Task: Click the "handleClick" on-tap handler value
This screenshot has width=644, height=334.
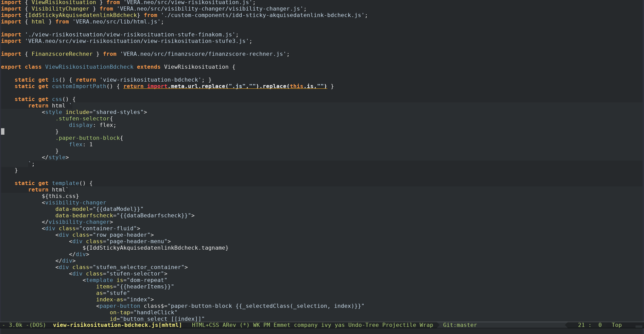Action: 155,313
